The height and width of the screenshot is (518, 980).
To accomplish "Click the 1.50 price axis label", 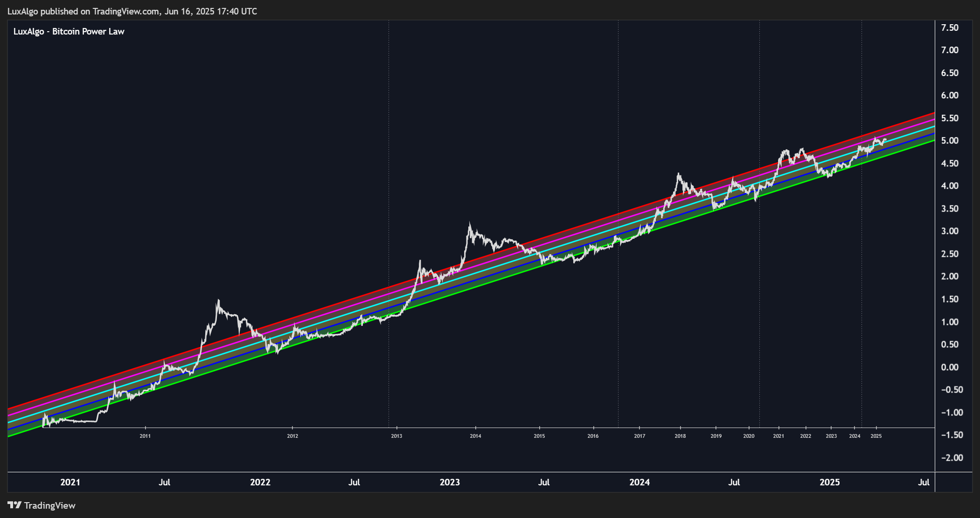I will [950, 299].
